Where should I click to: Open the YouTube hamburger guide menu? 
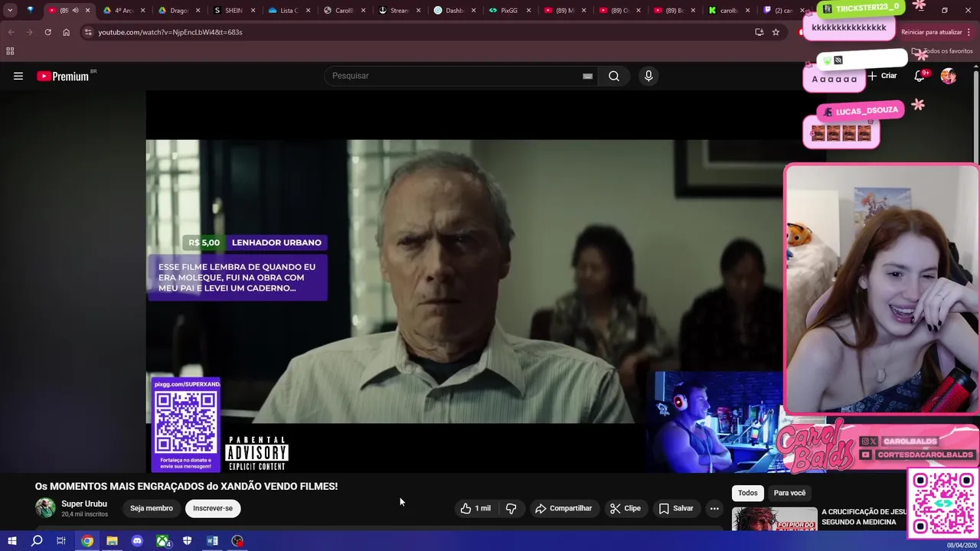coord(18,76)
